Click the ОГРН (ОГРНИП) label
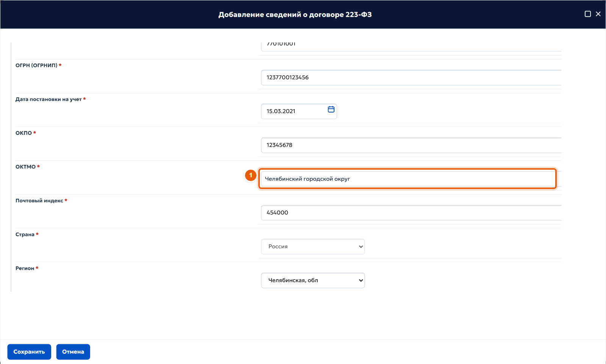The image size is (606, 364). (x=36, y=65)
